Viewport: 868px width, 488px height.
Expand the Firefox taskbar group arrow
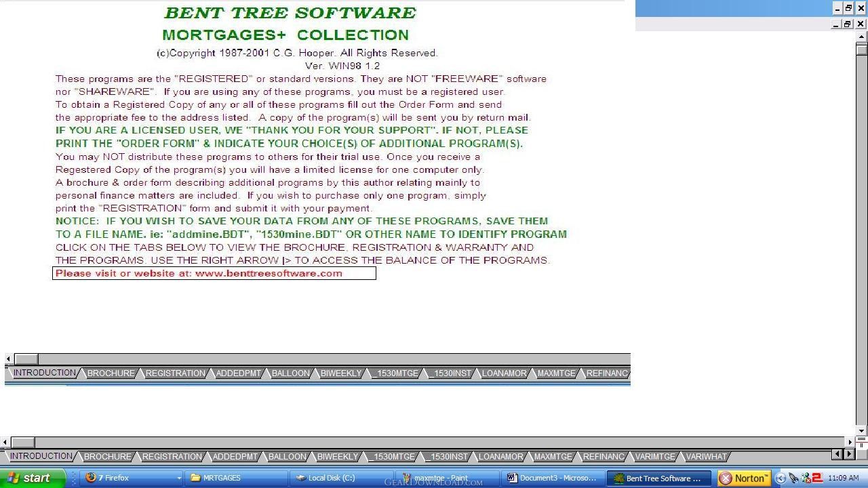178,479
